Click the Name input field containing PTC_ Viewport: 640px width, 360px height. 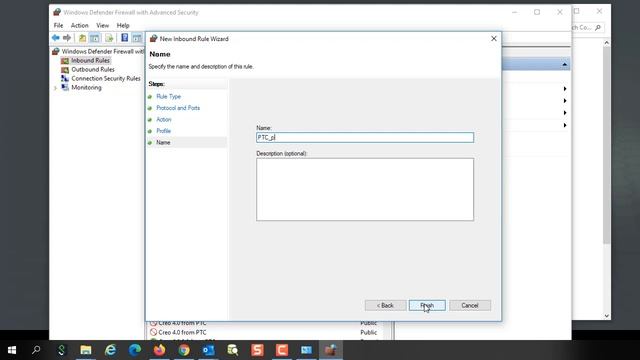[365, 138]
